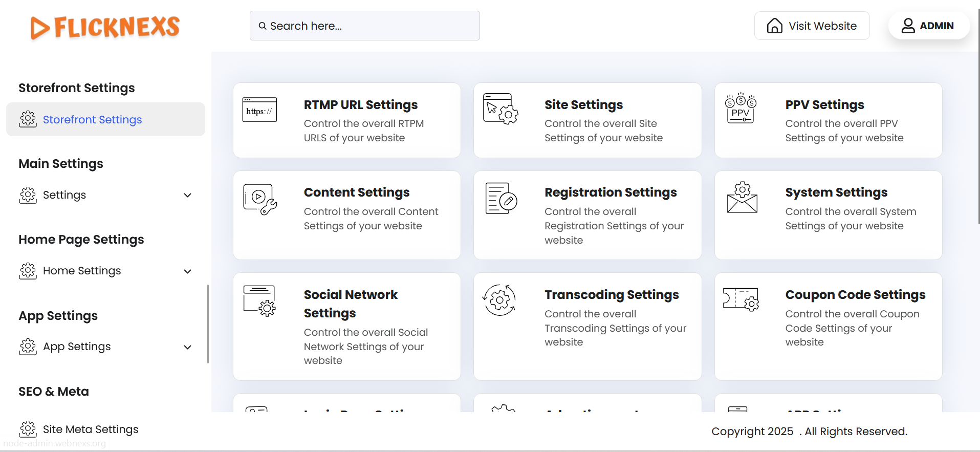Click the Visit Website button
The image size is (980, 452).
[812, 26]
